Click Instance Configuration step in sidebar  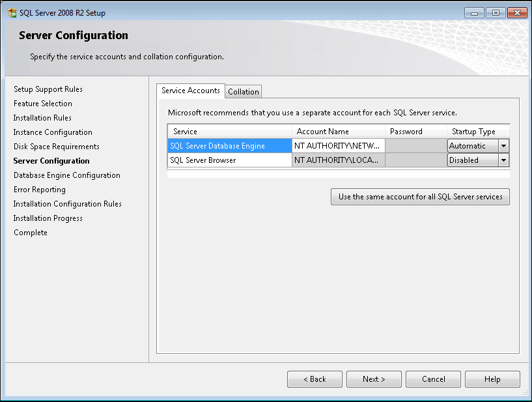click(x=53, y=132)
